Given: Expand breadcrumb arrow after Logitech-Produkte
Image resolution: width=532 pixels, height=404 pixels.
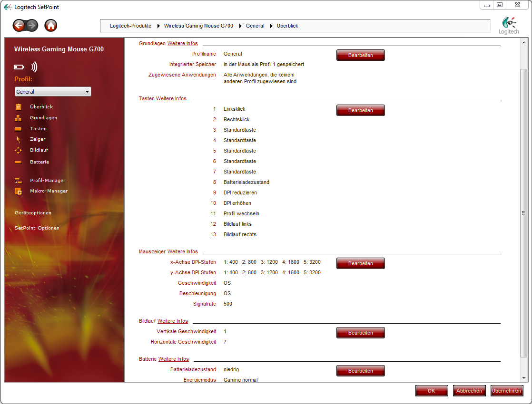Looking at the screenshot, I should pyautogui.click(x=158, y=26).
